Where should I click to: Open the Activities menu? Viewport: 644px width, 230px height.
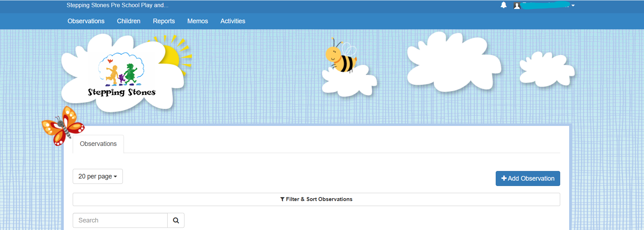(x=233, y=21)
